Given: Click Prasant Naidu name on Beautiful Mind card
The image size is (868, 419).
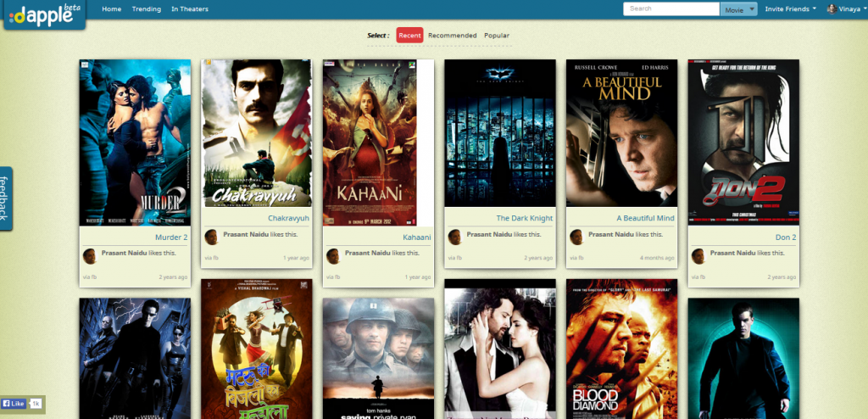Looking at the screenshot, I should pos(611,234).
